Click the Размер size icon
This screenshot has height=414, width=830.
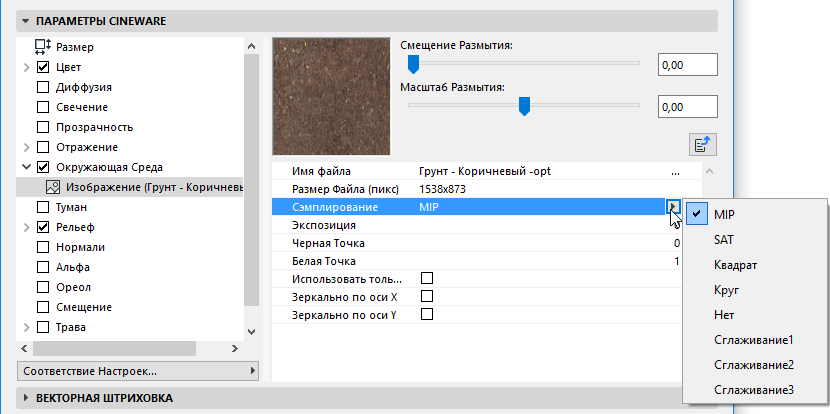click(43, 47)
